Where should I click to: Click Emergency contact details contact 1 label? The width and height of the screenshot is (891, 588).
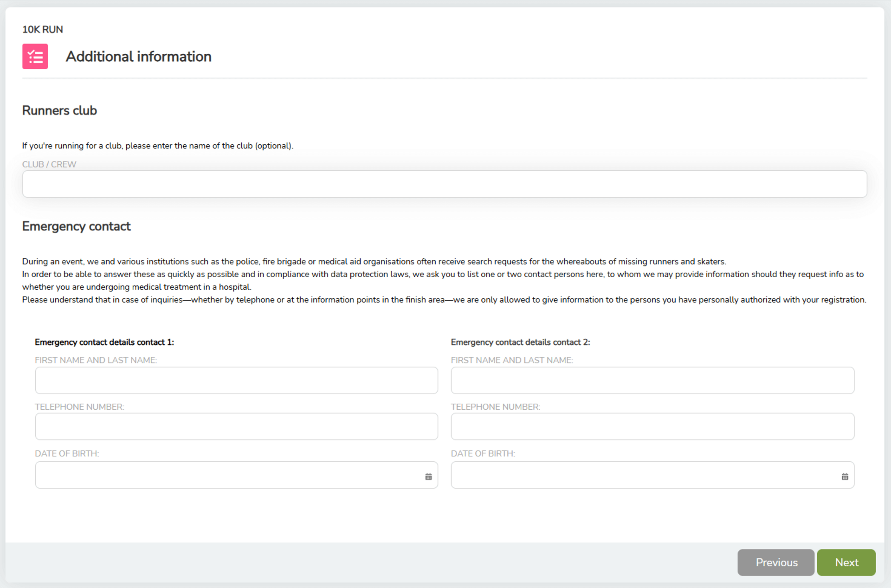(104, 342)
